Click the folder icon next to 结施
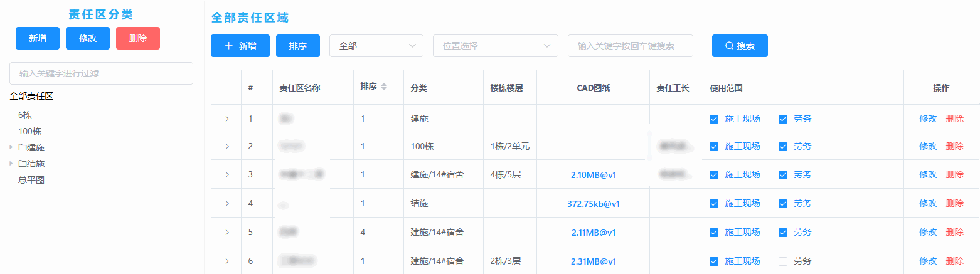The image size is (980, 274). tap(22, 164)
